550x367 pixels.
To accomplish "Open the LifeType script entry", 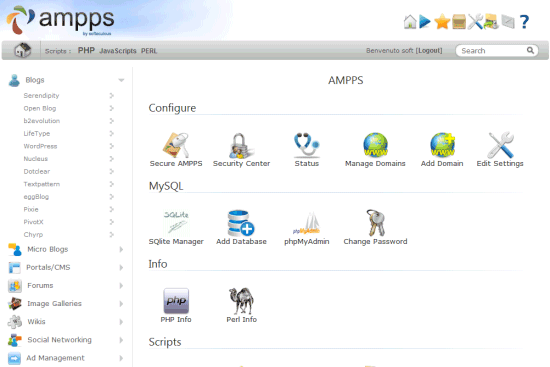I will [x=37, y=133].
